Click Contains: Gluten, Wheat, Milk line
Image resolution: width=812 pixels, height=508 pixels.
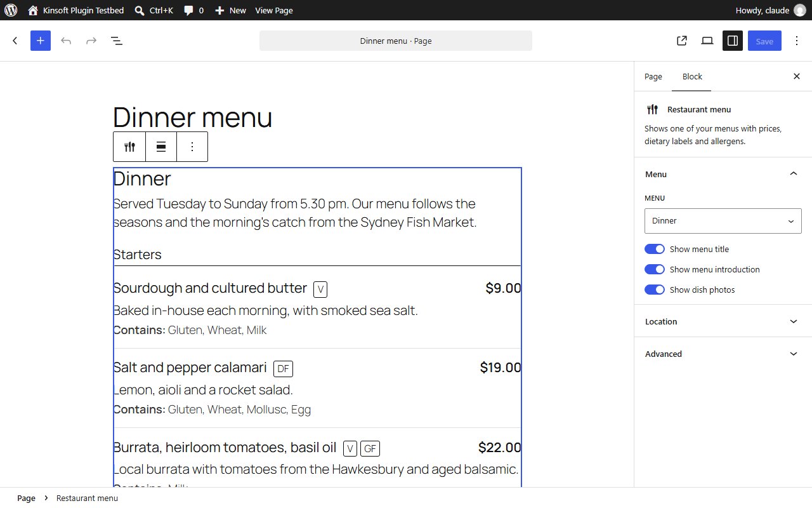[190, 330]
